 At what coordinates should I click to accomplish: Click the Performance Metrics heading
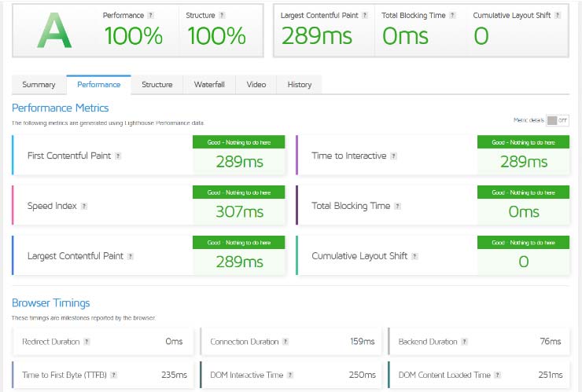pos(60,108)
